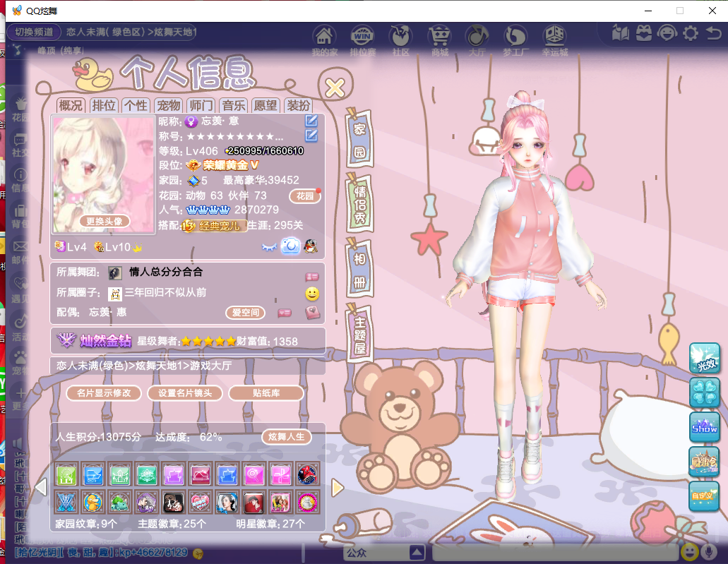This screenshot has height=564, width=728.
Task: Click 花园 button
Action: tap(304, 196)
